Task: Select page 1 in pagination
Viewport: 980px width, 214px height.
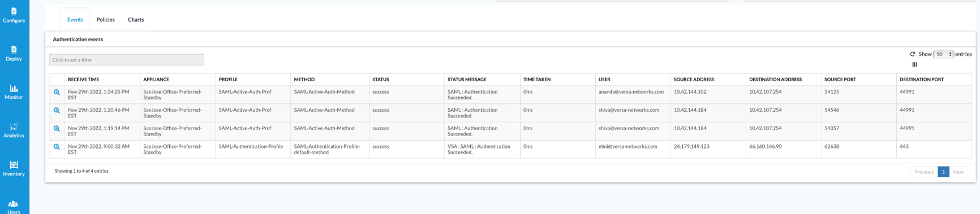Action: [943, 172]
